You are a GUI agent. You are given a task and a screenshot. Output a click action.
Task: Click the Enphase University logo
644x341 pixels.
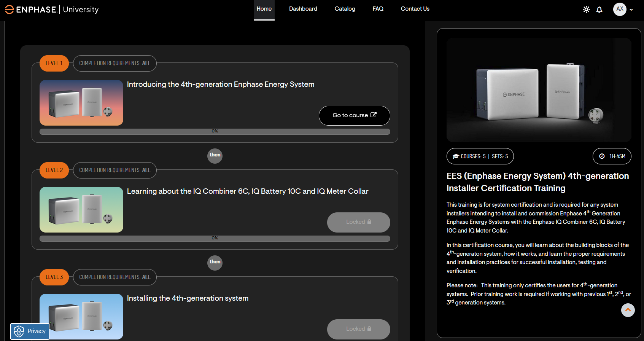pos(52,10)
